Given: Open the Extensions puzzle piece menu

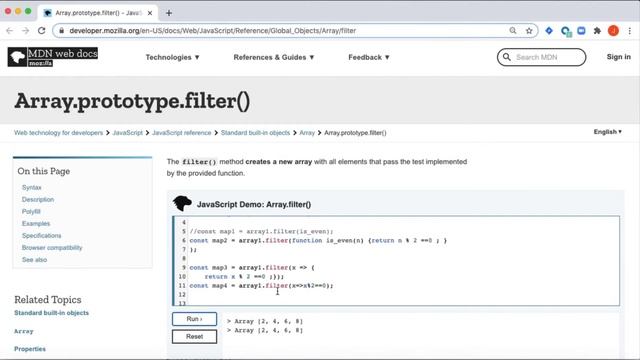Looking at the screenshot, I should [597, 31].
